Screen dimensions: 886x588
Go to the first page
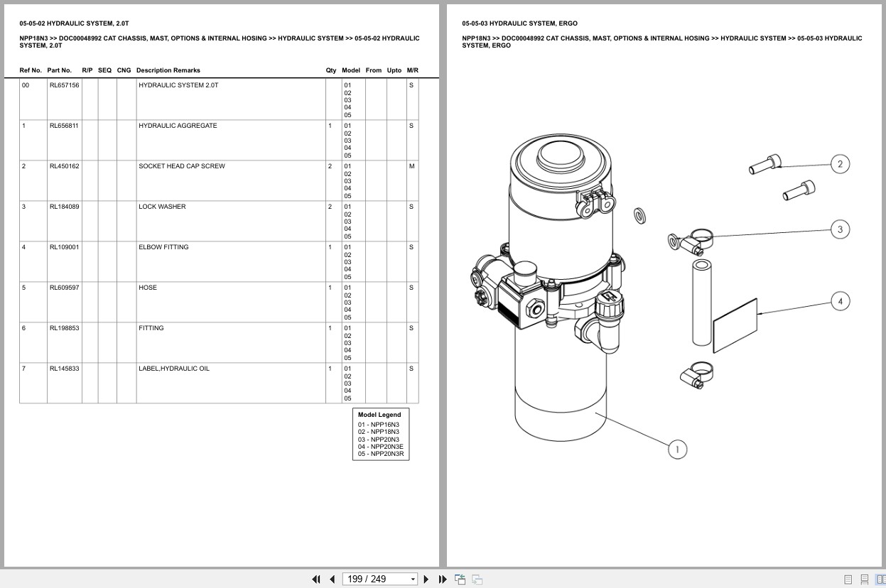pos(316,579)
